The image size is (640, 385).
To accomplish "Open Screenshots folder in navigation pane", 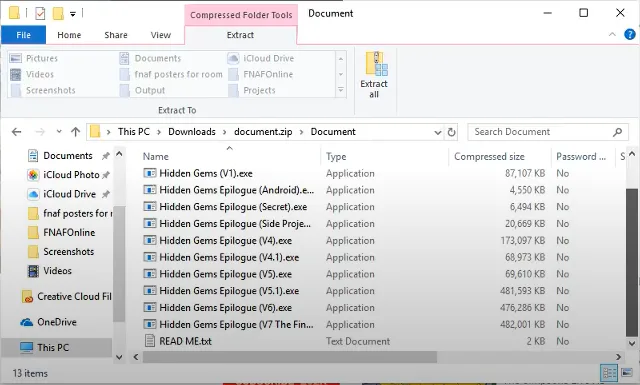I will (x=60, y=251).
